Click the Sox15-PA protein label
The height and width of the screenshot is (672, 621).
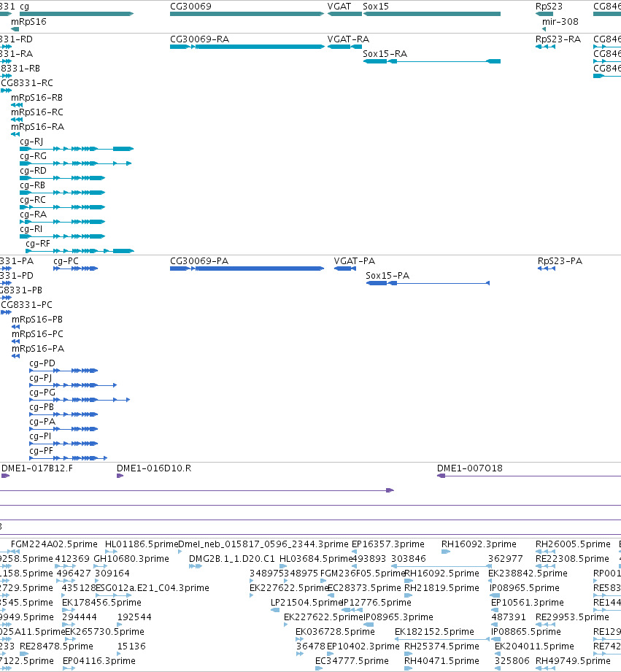[387, 275]
